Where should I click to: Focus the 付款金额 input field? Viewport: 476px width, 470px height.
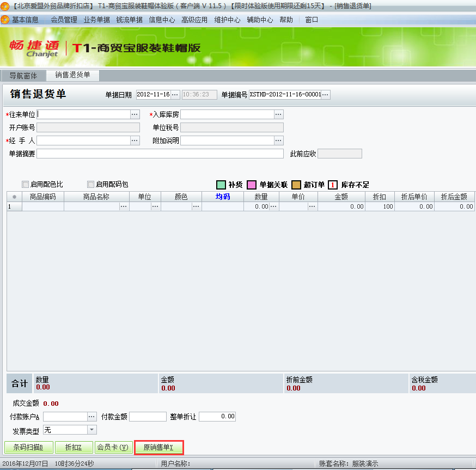[148, 417]
